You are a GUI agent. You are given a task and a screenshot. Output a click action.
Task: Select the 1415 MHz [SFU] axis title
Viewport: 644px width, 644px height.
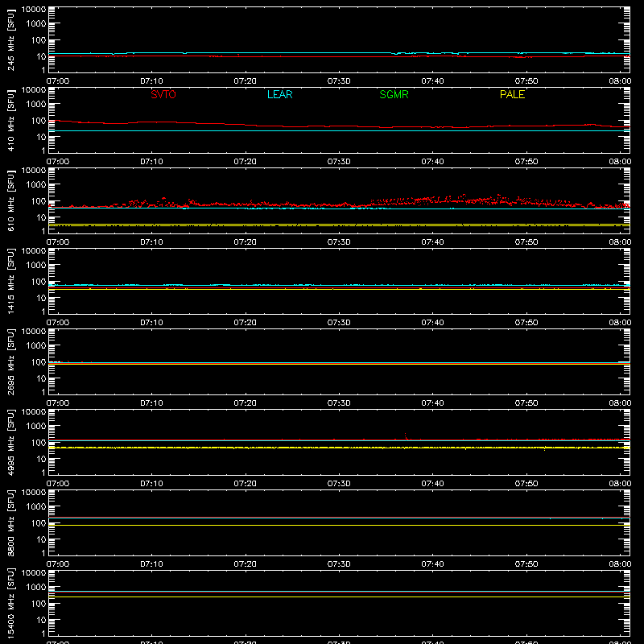tap(10, 281)
